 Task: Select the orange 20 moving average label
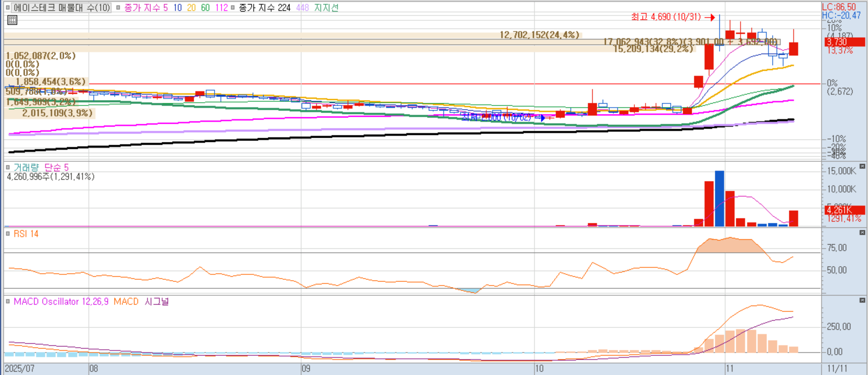point(191,8)
